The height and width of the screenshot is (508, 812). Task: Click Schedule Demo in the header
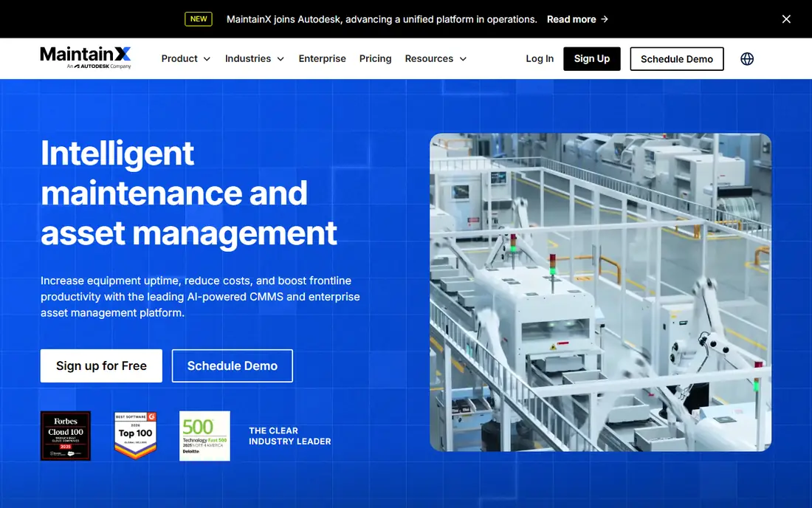[677, 59]
